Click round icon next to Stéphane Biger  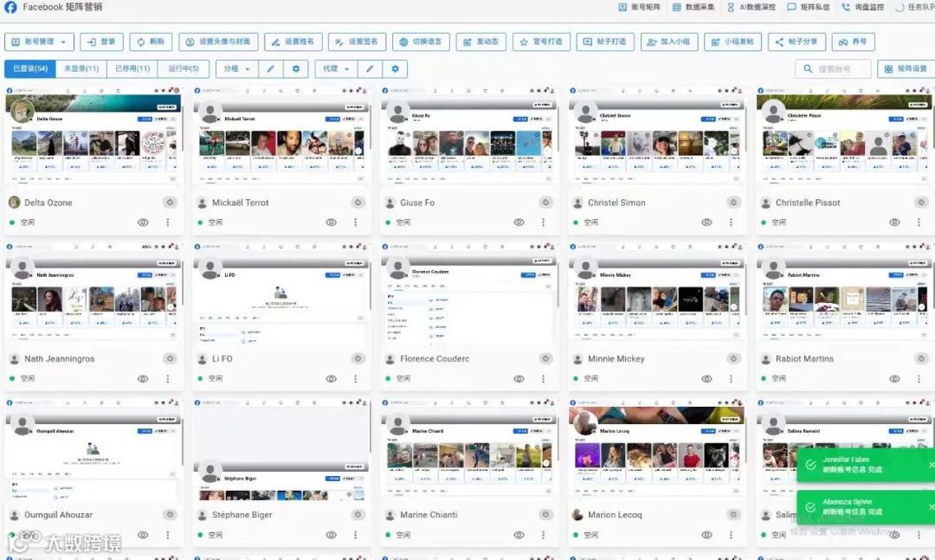(x=358, y=515)
